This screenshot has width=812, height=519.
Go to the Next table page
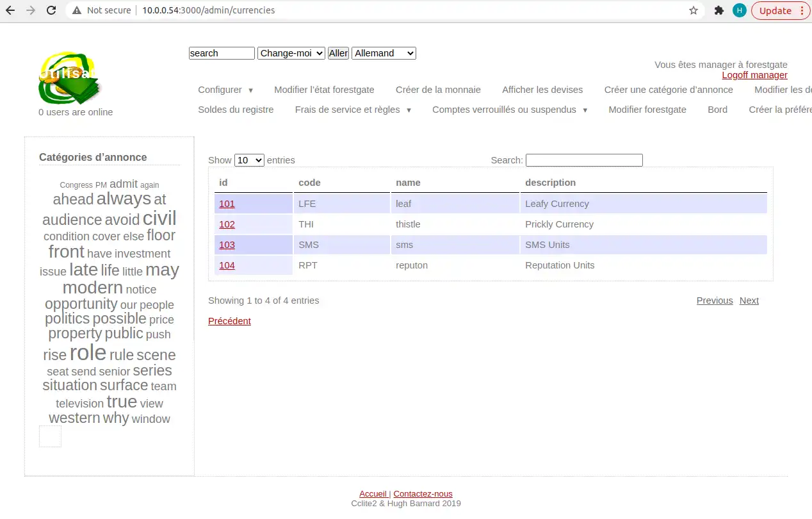[x=749, y=301]
